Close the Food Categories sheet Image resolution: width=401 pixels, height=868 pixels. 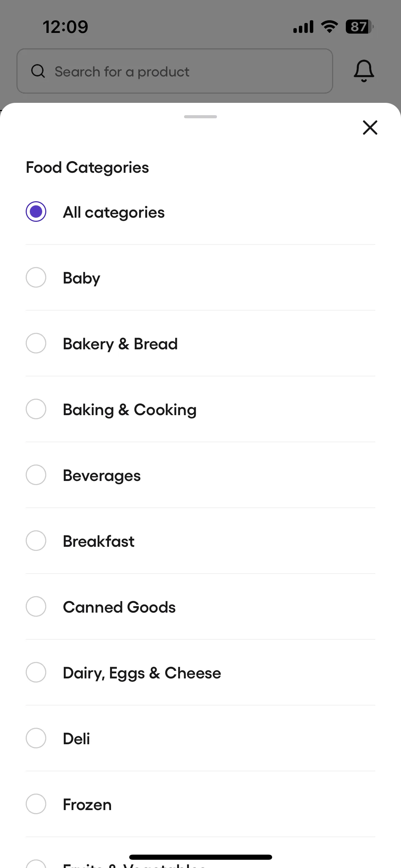(370, 128)
